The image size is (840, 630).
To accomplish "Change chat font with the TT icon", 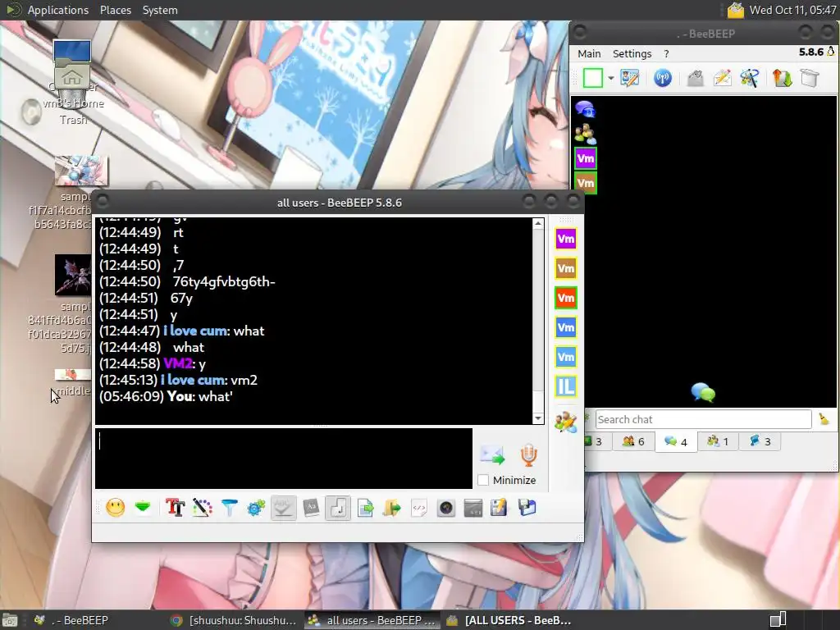I will coord(175,507).
